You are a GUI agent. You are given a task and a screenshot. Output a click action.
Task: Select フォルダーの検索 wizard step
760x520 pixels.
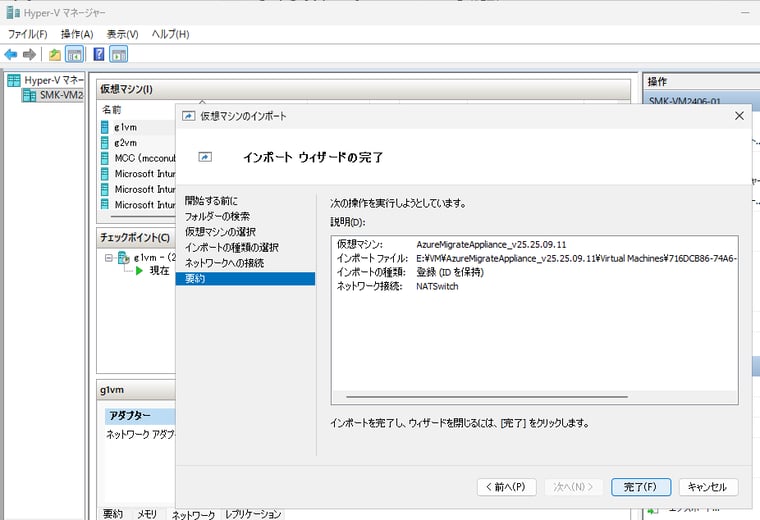coord(217,216)
